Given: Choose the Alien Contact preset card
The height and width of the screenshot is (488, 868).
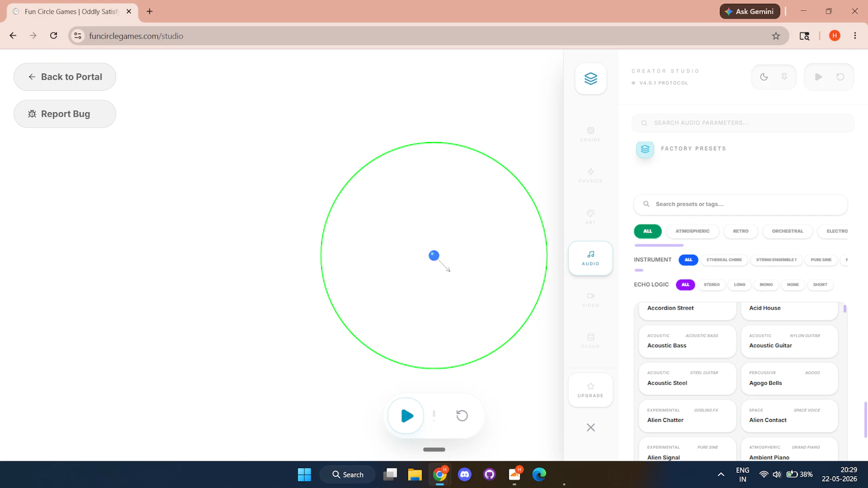Looking at the screenshot, I should (789, 416).
